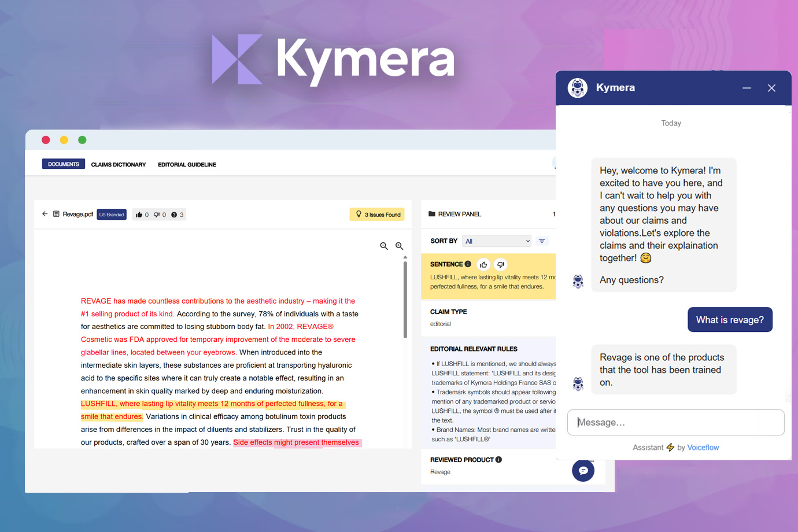This screenshot has height=532, width=798.
Task: Thumbs-down the LUSHFILL sentence in review panel
Action: click(501, 264)
